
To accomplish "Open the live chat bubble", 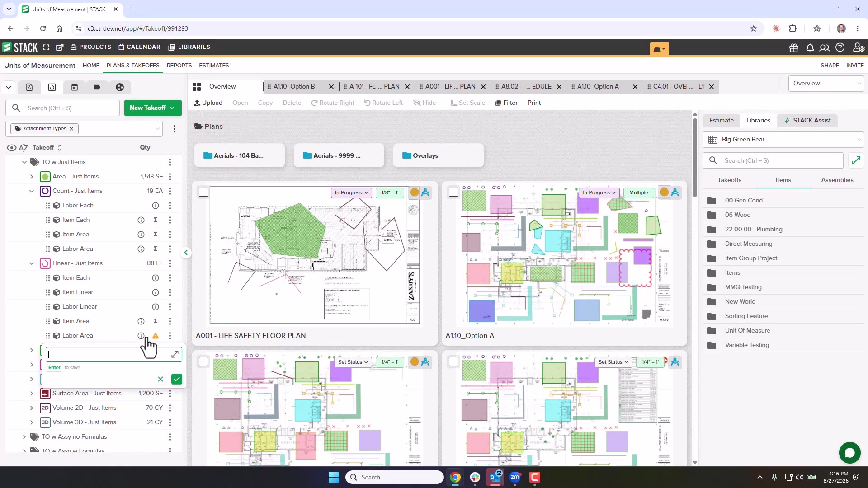I will click(x=850, y=453).
